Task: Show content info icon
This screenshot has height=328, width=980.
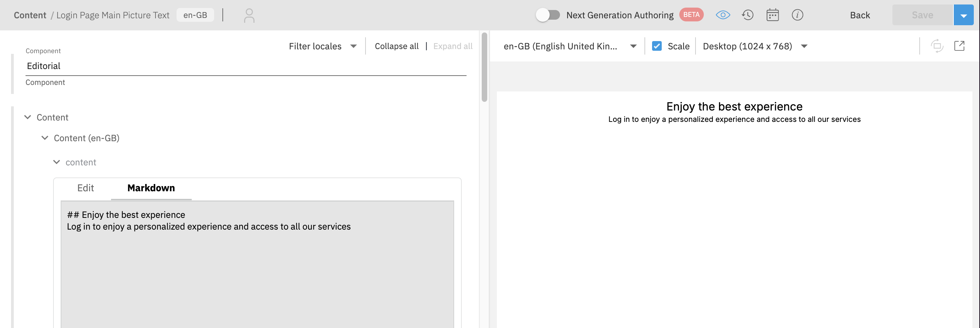Action: 797,15
